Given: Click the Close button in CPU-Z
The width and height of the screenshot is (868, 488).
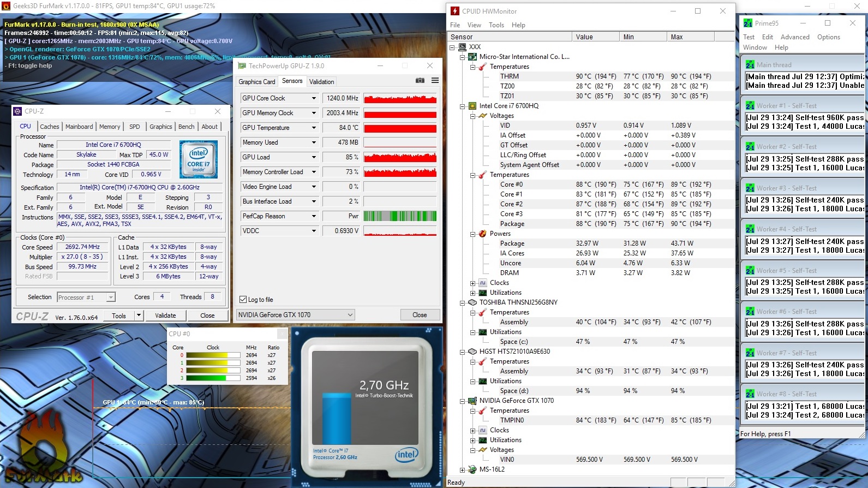Looking at the screenshot, I should pos(207,316).
